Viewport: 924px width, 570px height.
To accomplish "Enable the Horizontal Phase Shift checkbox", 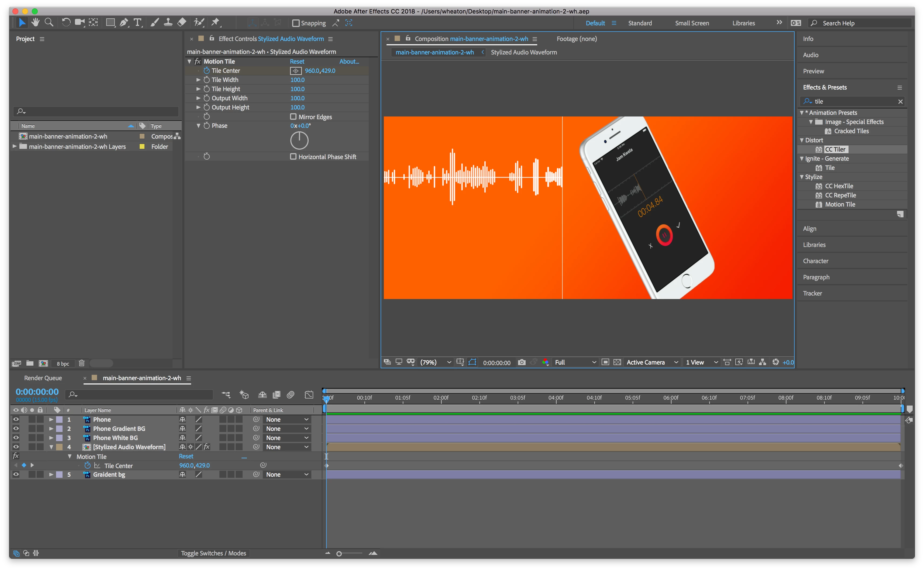I will coord(293,156).
